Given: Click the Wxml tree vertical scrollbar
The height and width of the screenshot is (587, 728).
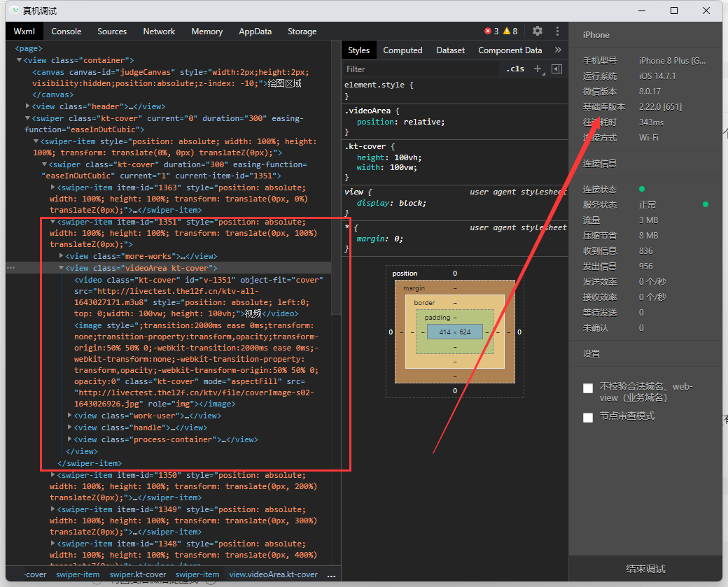Looking at the screenshot, I should tap(336, 178).
